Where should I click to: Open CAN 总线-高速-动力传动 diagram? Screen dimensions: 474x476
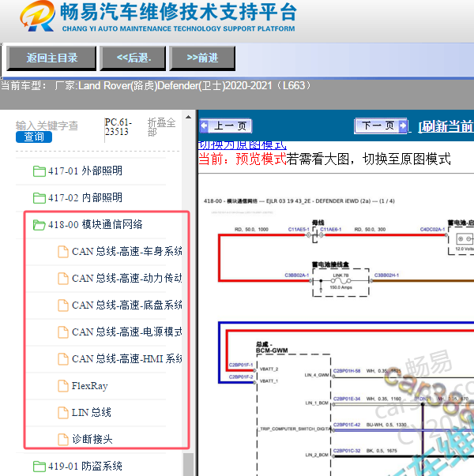(126, 279)
